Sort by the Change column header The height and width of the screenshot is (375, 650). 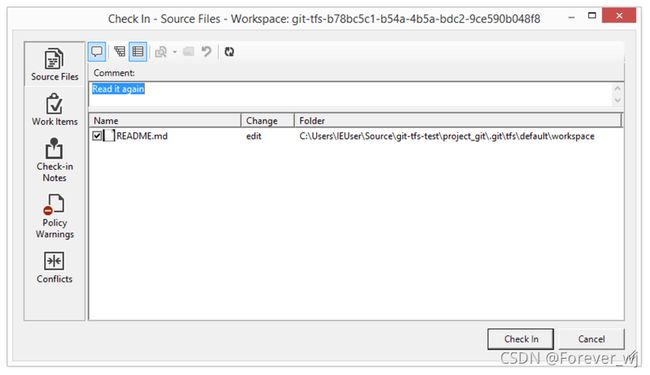click(267, 121)
